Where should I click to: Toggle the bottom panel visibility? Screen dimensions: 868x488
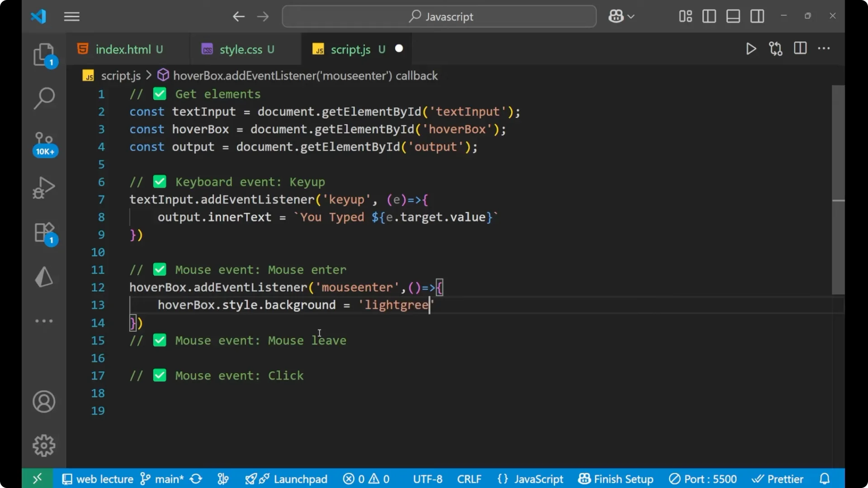click(733, 16)
